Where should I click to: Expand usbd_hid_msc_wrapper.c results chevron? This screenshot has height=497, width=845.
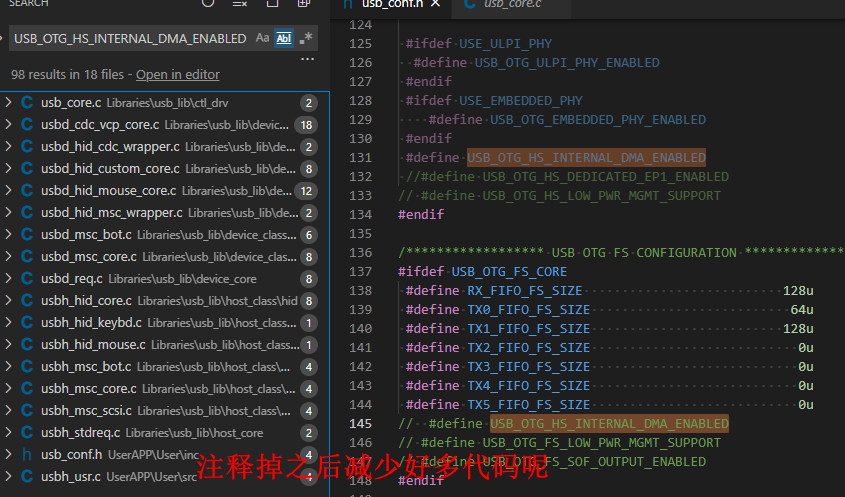9,213
